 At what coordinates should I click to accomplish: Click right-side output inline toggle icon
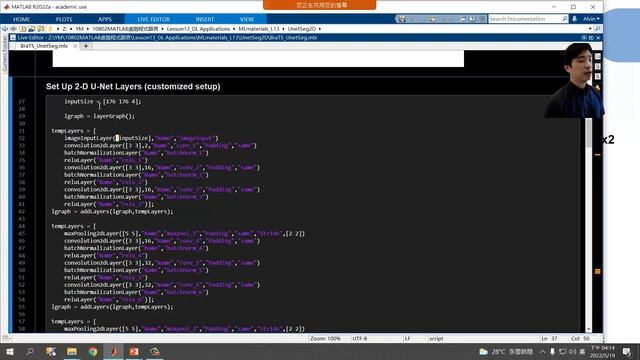click(x=598, y=66)
